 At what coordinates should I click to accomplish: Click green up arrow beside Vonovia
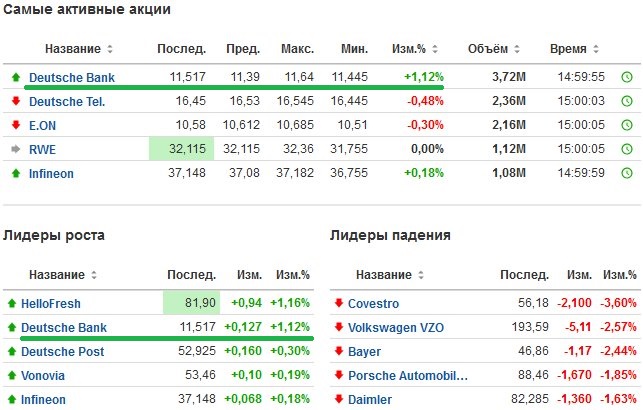(11, 375)
